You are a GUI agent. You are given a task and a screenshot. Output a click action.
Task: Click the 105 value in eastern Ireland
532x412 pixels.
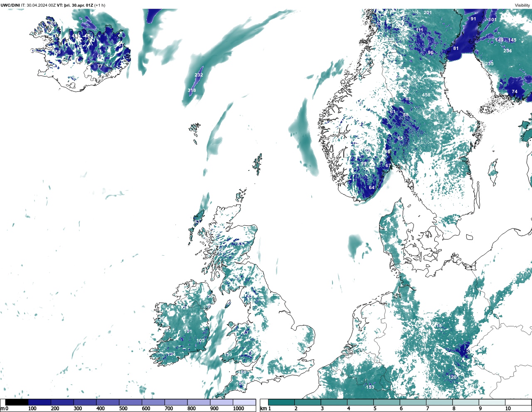pos(201,340)
